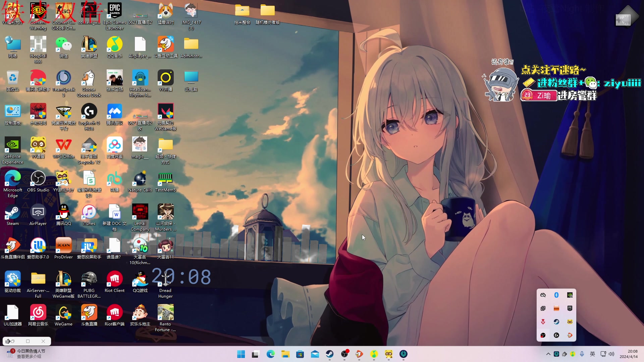Open the GeForce Experience desktop shortcut
644x362 pixels.
[x=13, y=150]
